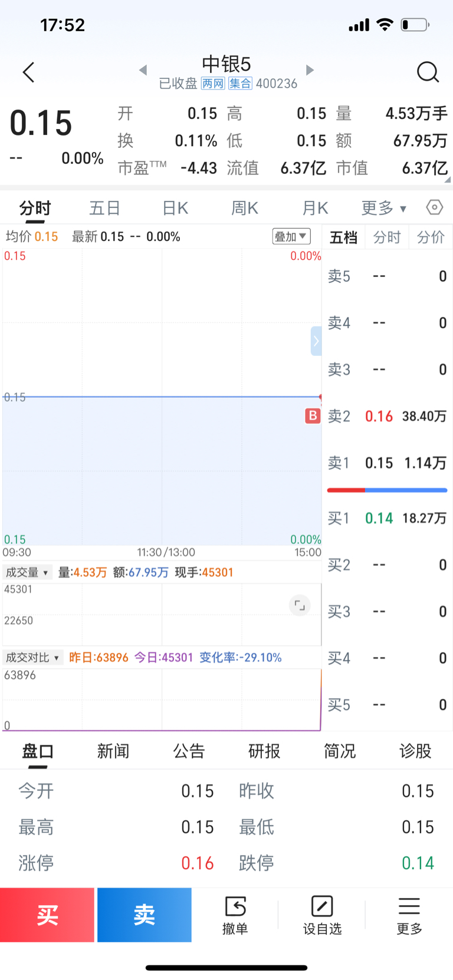Open the 新闻 news tab
Viewport: 453px width, 980px height.
tap(113, 751)
